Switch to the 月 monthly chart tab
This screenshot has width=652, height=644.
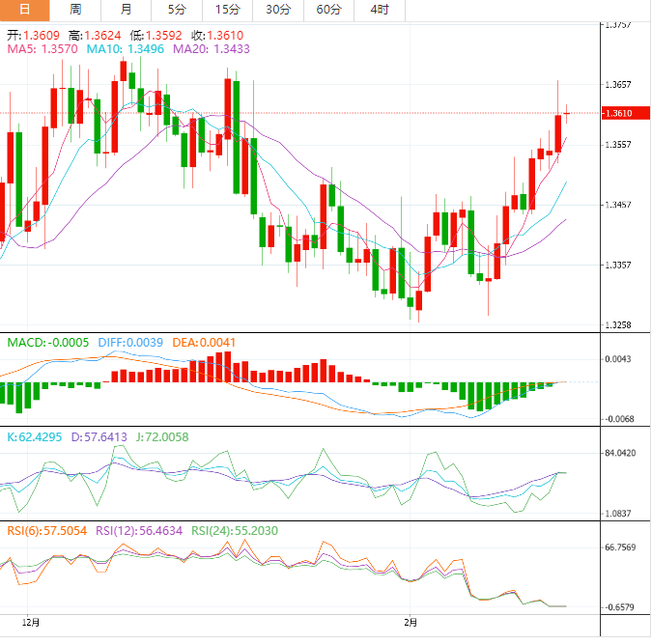click(126, 10)
